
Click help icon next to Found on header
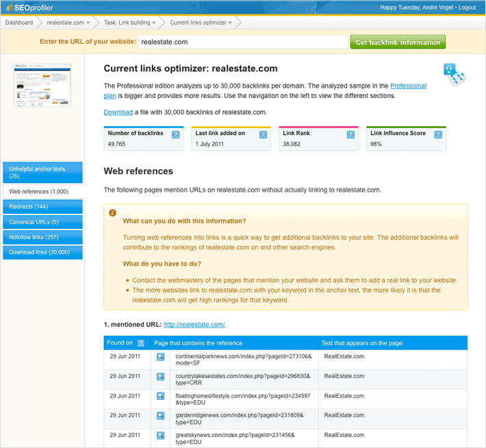[141, 343]
